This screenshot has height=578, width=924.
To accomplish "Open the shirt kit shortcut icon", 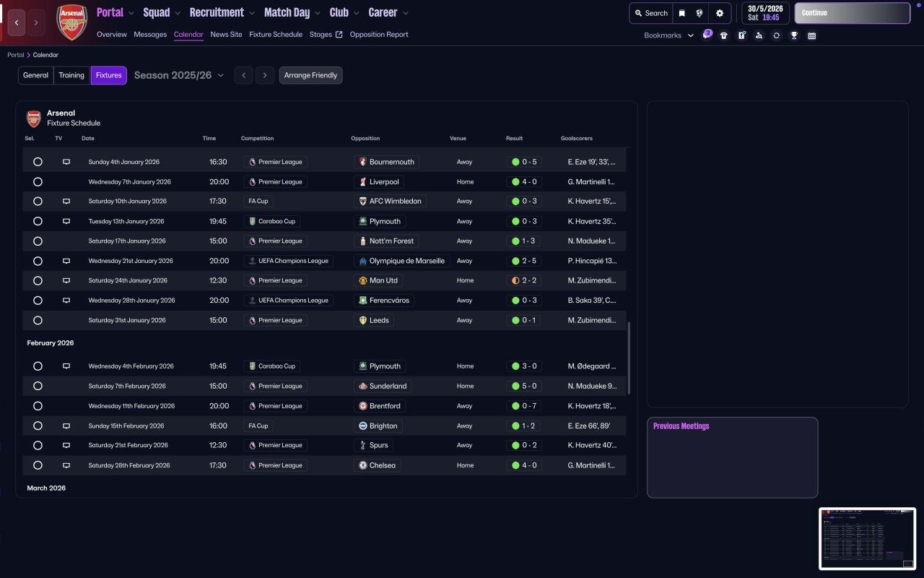I will [724, 35].
